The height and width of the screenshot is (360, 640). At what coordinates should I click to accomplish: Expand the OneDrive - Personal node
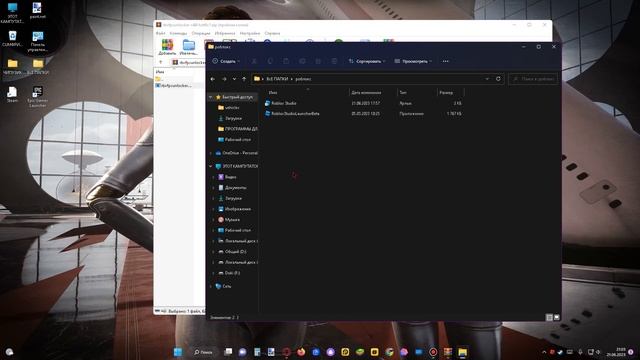(211, 153)
